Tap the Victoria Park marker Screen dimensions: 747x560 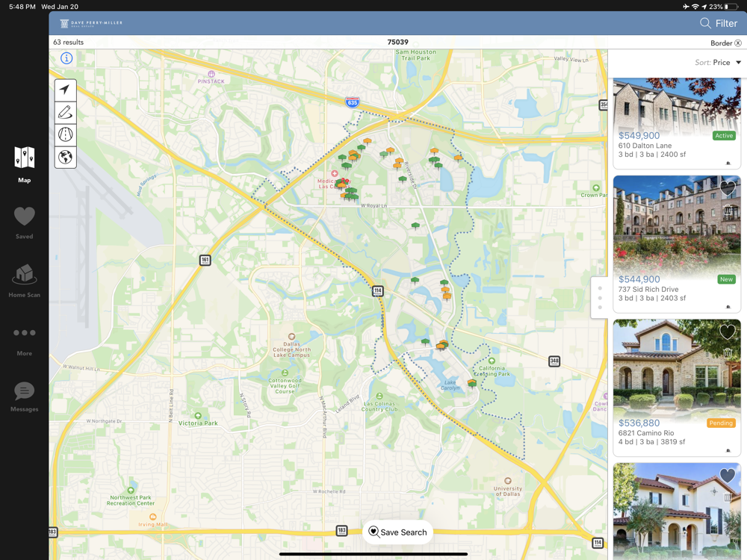(x=198, y=416)
